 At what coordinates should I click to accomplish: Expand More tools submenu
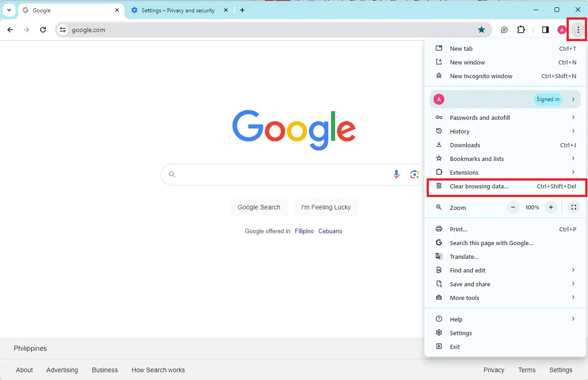point(505,298)
